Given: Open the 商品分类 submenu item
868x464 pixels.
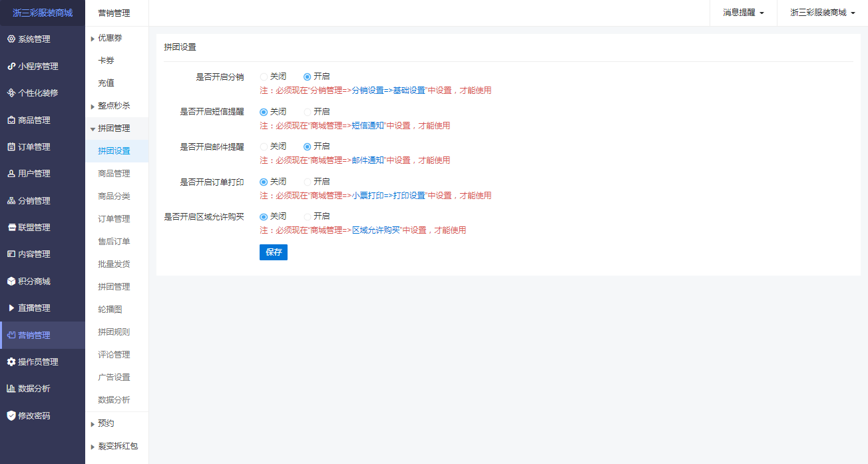Looking at the screenshot, I should point(116,196).
